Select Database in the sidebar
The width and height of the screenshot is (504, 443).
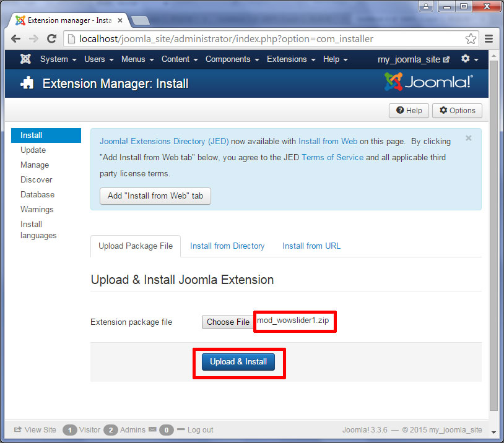pos(38,194)
